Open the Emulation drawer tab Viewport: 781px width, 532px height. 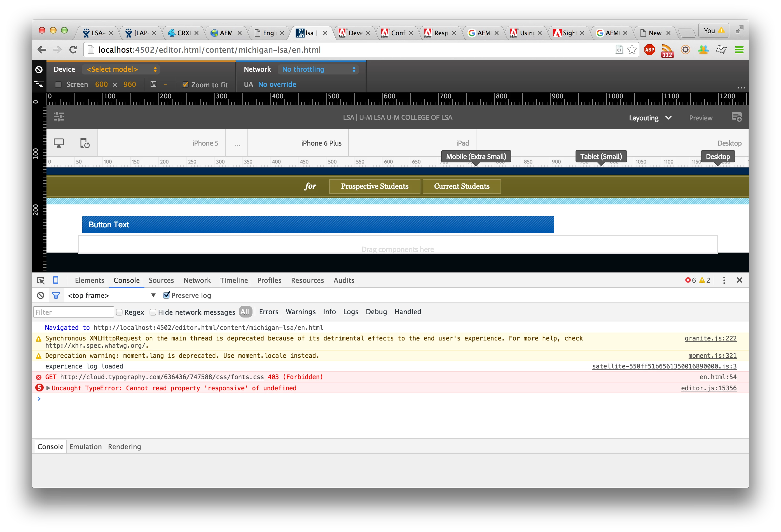click(x=85, y=447)
